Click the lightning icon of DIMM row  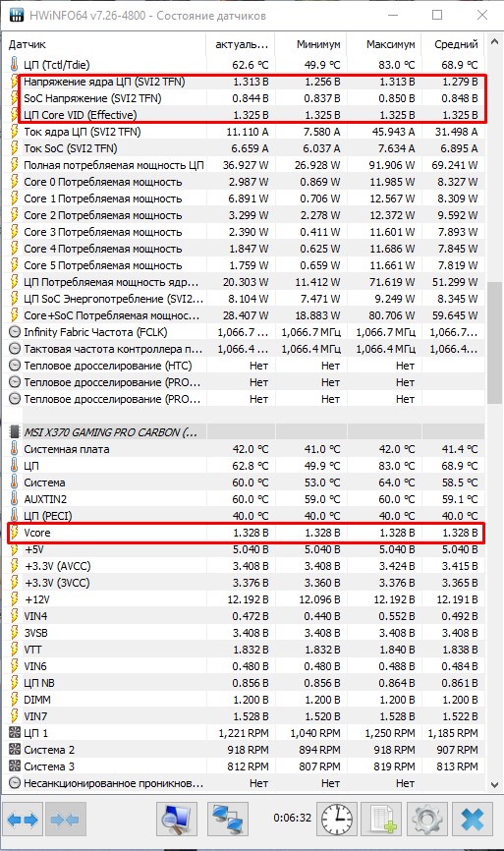15,700
